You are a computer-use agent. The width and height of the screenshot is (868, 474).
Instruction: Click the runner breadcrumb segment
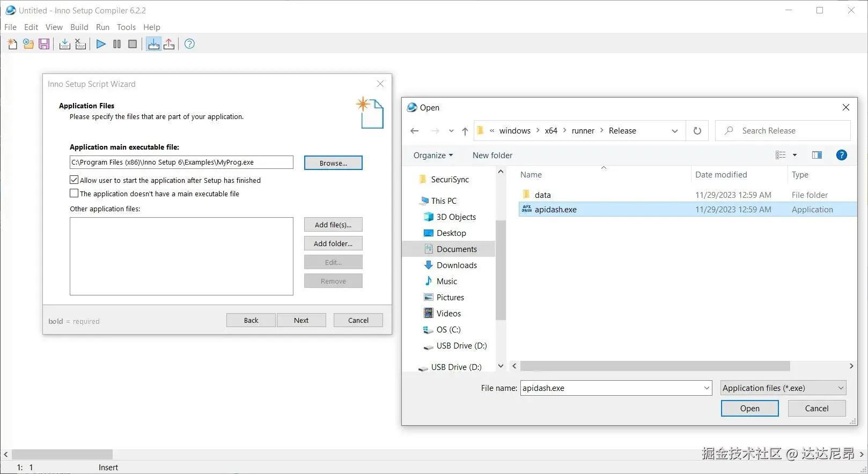point(583,131)
